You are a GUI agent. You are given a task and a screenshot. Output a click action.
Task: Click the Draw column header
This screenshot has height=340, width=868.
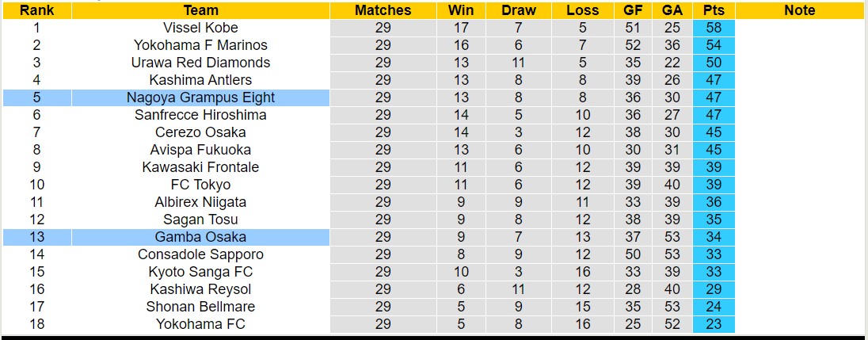click(519, 10)
